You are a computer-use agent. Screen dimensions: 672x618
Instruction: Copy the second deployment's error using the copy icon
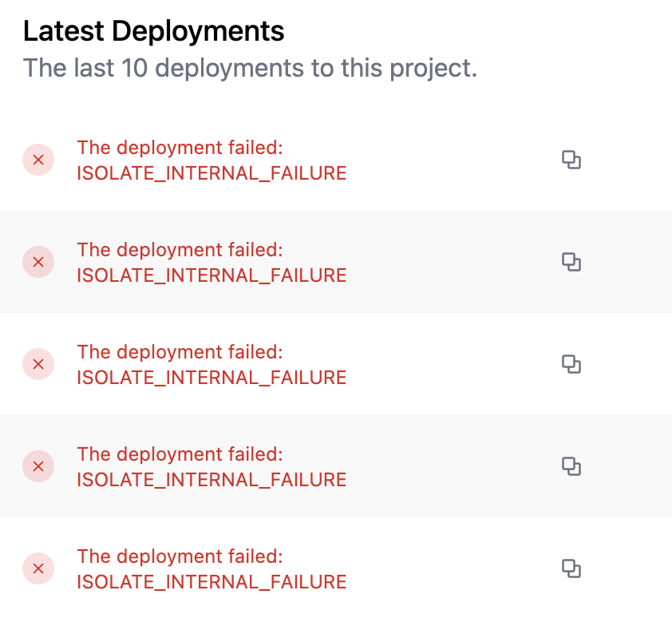coord(571,262)
